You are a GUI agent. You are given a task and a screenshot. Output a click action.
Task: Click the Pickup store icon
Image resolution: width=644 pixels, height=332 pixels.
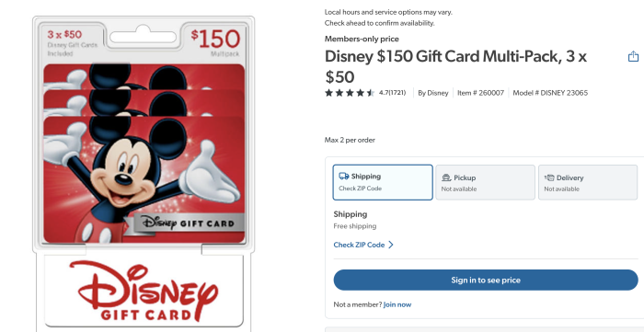pos(446,177)
